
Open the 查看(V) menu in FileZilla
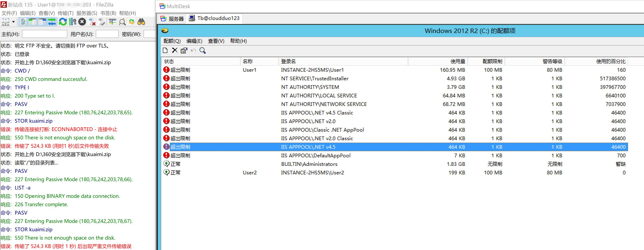pos(47,13)
